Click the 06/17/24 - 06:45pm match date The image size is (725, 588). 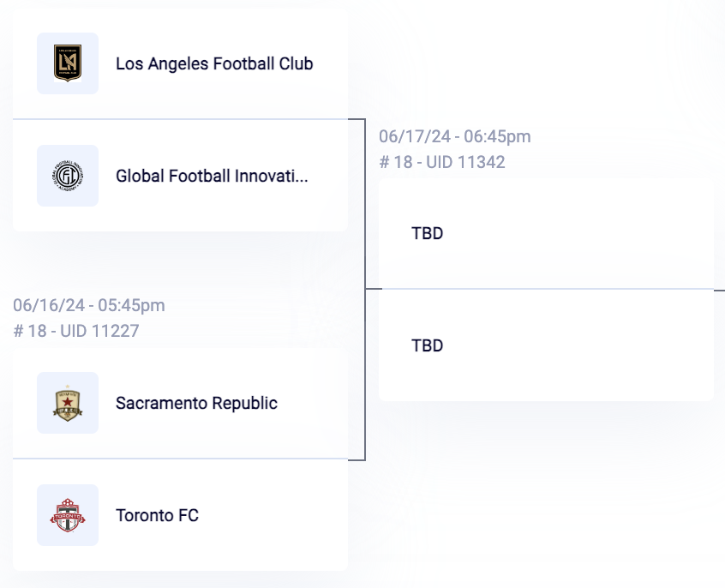(x=455, y=136)
